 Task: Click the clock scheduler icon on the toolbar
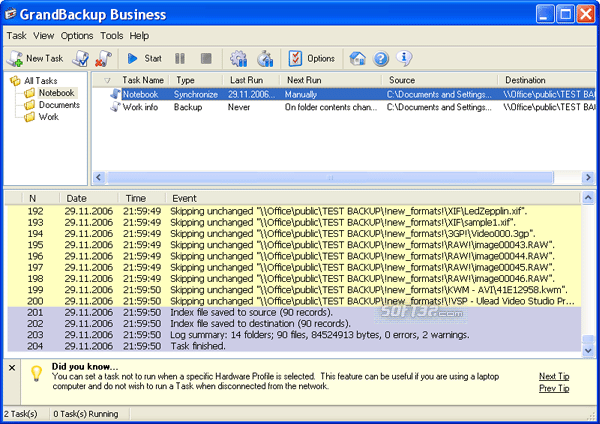pyautogui.click(x=265, y=59)
